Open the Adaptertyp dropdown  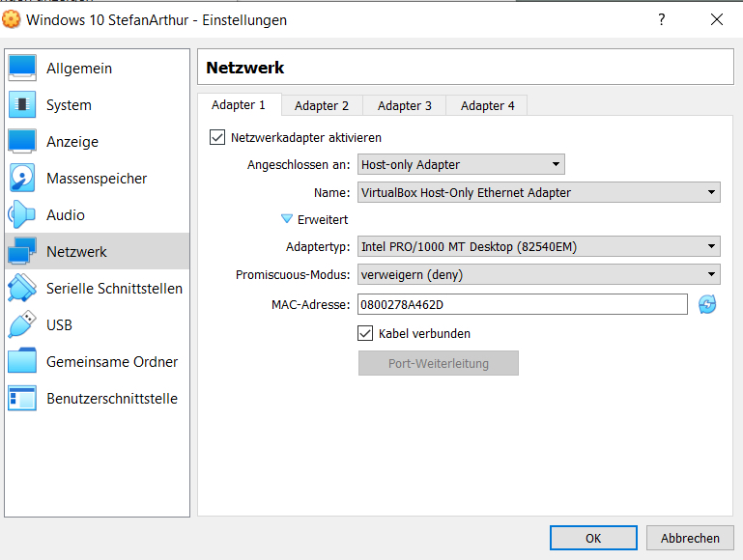click(x=539, y=246)
